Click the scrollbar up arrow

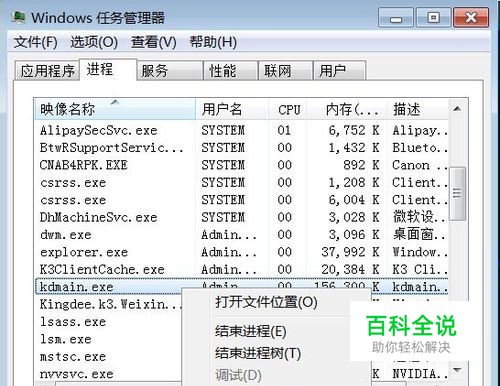pos(457,109)
